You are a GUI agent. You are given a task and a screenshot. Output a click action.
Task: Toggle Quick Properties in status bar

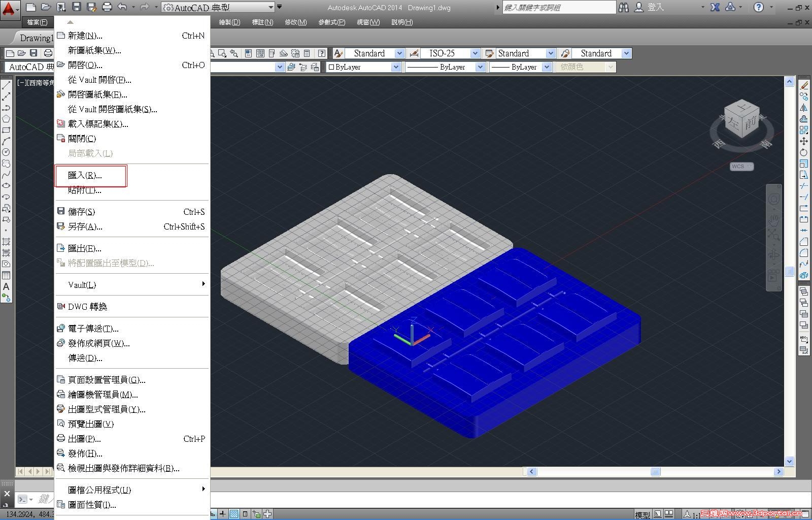[246, 514]
